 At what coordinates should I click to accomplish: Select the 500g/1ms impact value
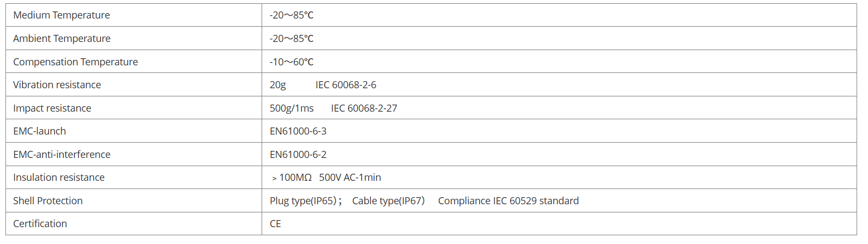pos(292,108)
